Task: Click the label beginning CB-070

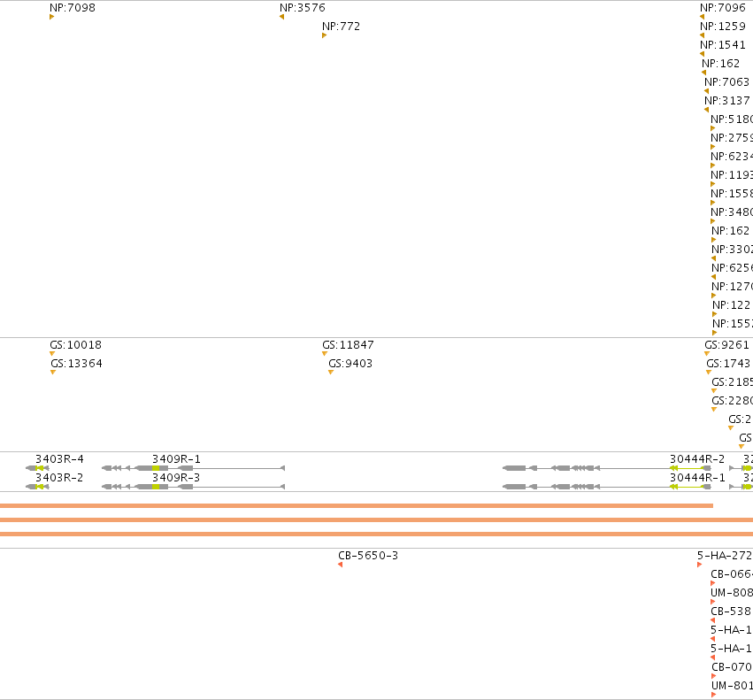Action: coord(732,667)
